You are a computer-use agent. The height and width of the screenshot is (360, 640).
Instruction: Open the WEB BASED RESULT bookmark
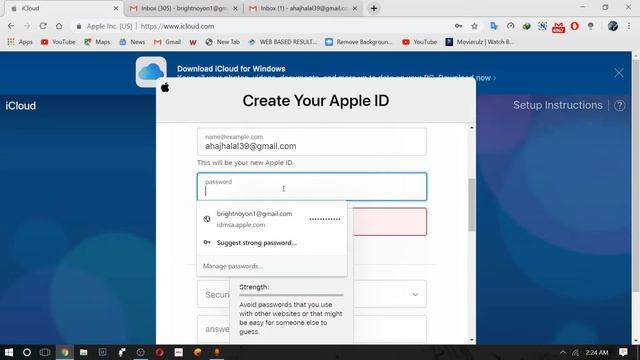click(x=282, y=42)
